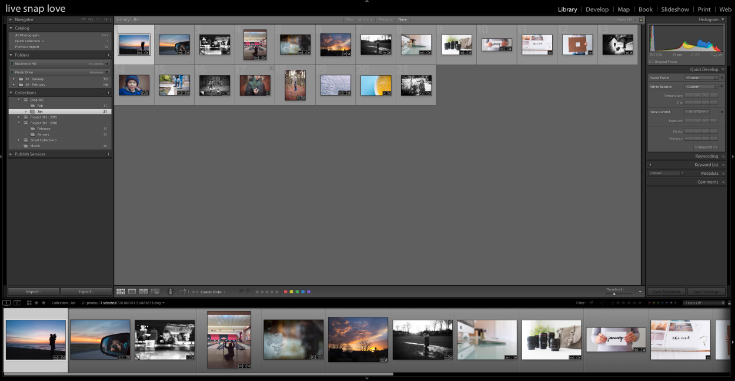Click the Auto Tone button
Viewport: 735px width, 381px height.
(697, 112)
